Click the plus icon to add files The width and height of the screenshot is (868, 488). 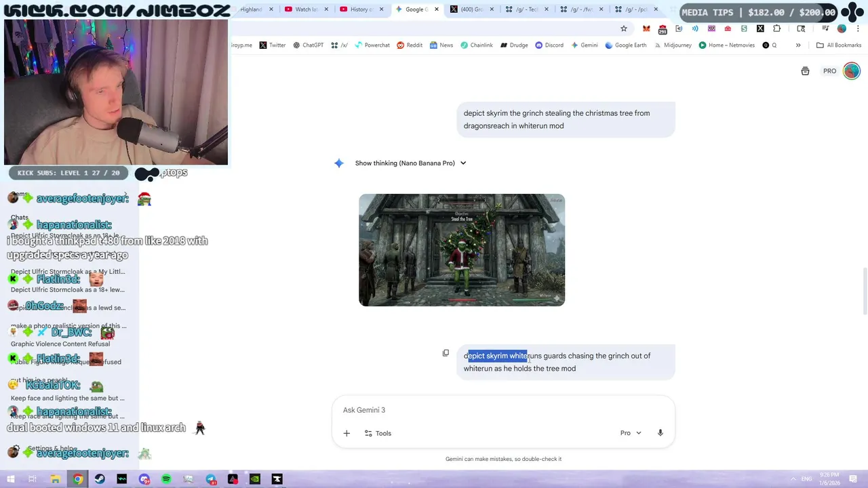click(347, 433)
